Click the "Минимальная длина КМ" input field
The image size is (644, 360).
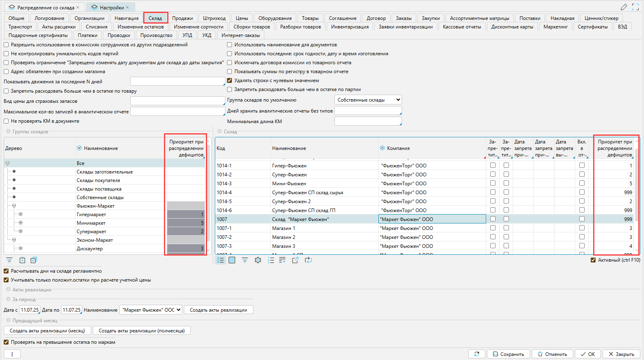367,121
